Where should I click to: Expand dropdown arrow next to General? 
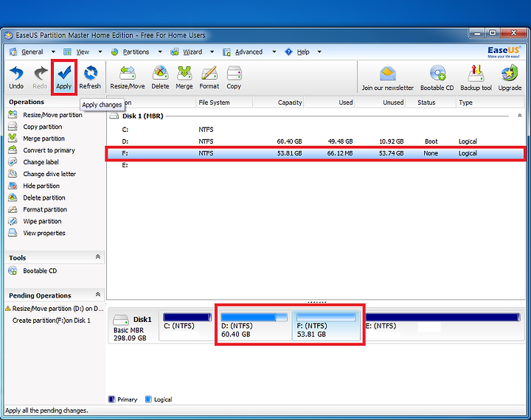coord(53,52)
